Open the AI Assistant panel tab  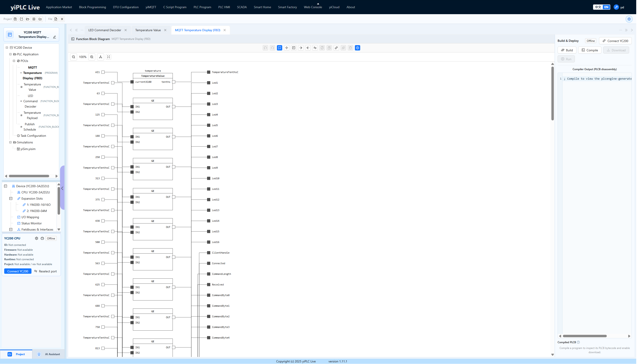tap(49, 354)
